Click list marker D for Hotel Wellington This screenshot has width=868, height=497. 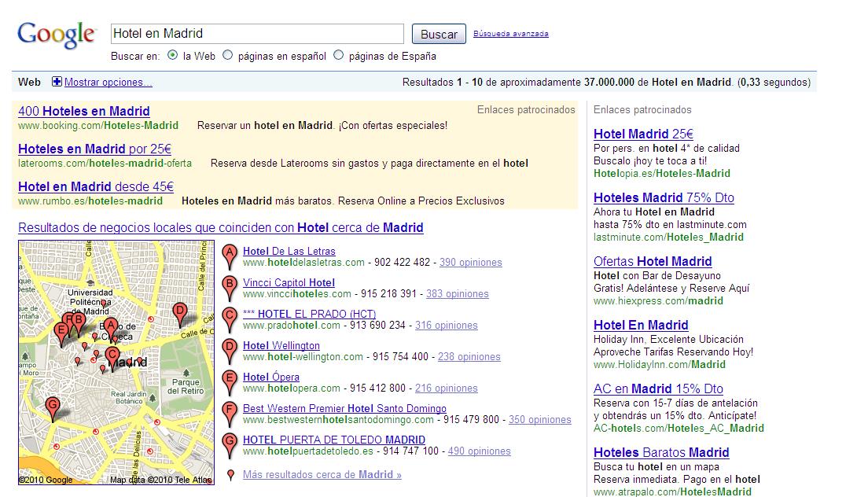(x=229, y=352)
